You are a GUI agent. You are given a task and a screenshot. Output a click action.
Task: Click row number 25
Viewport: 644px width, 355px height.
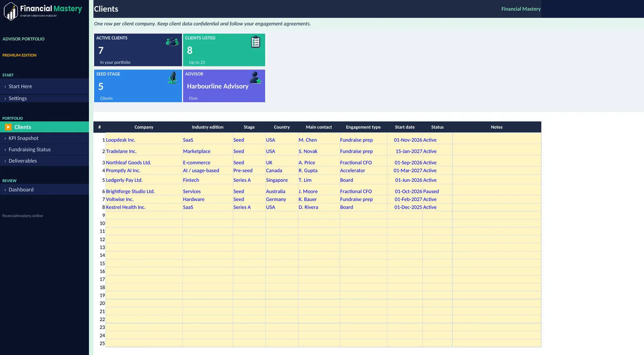tap(102, 343)
